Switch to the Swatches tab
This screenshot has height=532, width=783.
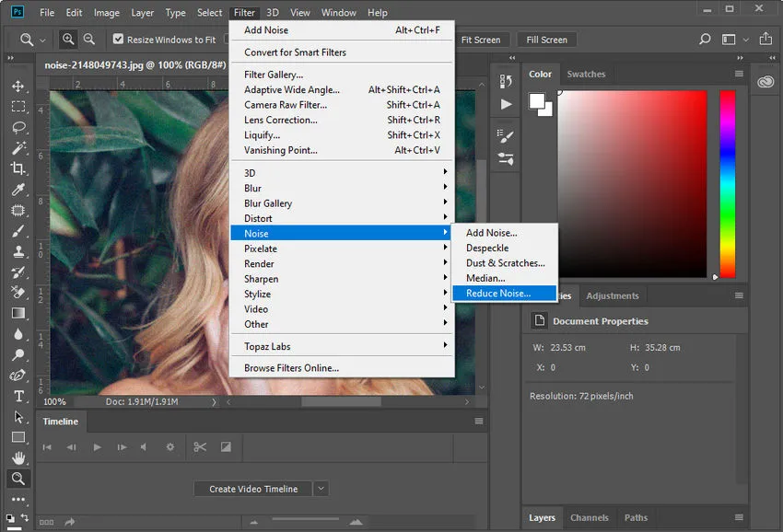point(587,74)
